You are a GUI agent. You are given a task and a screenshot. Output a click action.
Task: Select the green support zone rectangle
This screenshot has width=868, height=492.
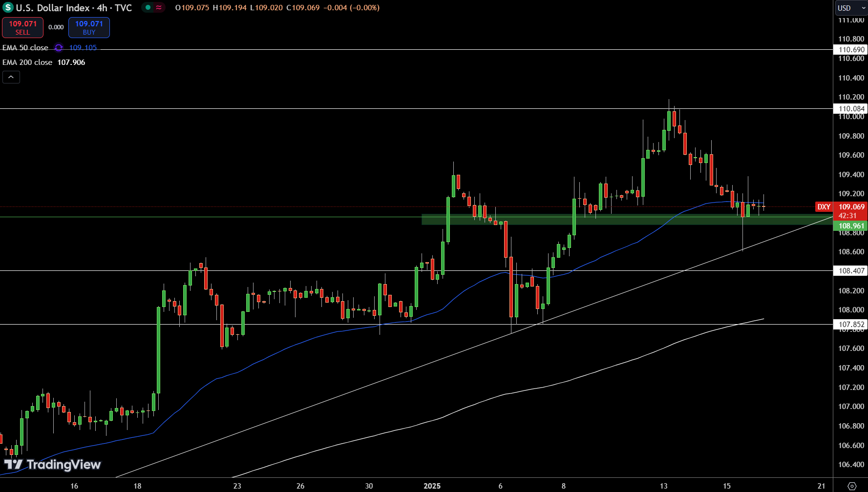click(x=627, y=220)
